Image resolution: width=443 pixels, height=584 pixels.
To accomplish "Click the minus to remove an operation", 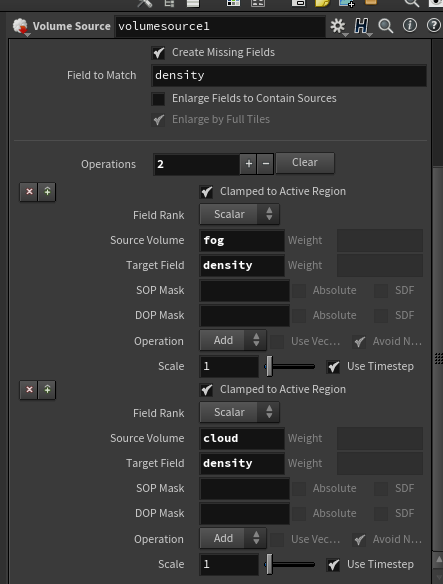I will pyautogui.click(x=266, y=164).
